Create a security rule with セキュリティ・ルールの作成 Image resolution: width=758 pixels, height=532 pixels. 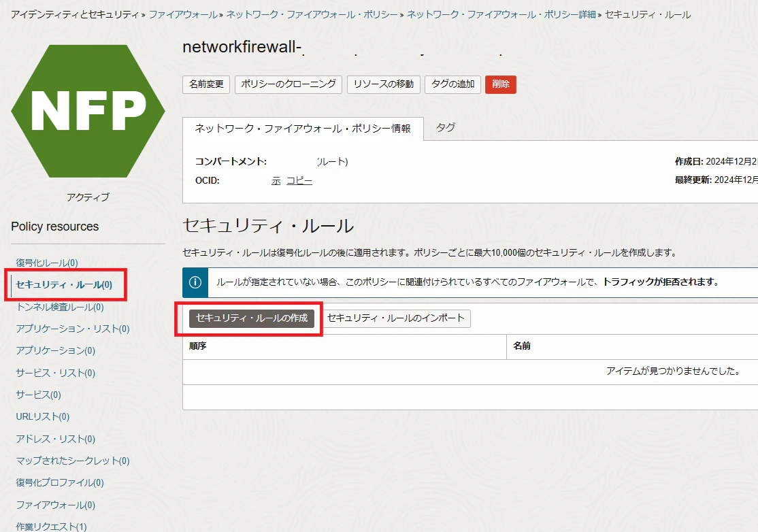pos(251,318)
